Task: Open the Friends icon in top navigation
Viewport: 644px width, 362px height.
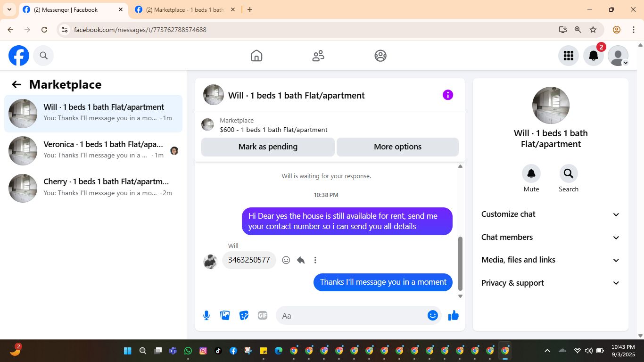Action: tap(318, 56)
